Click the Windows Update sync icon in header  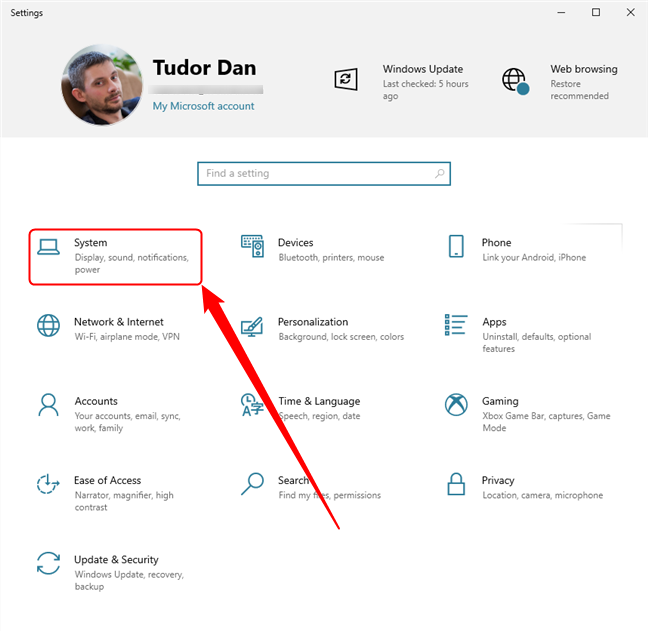click(346, 79)
